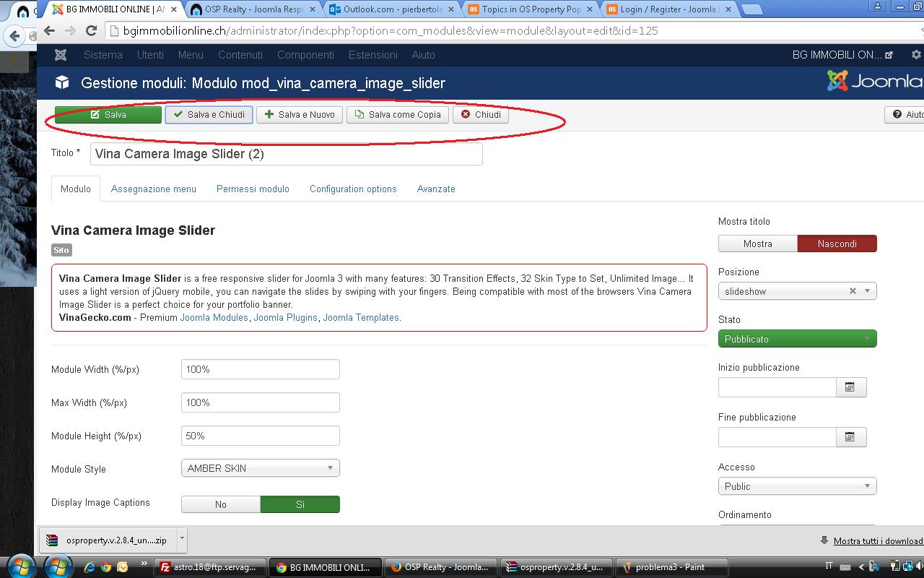Follow the Joomla Modules link

pos(214,317)
